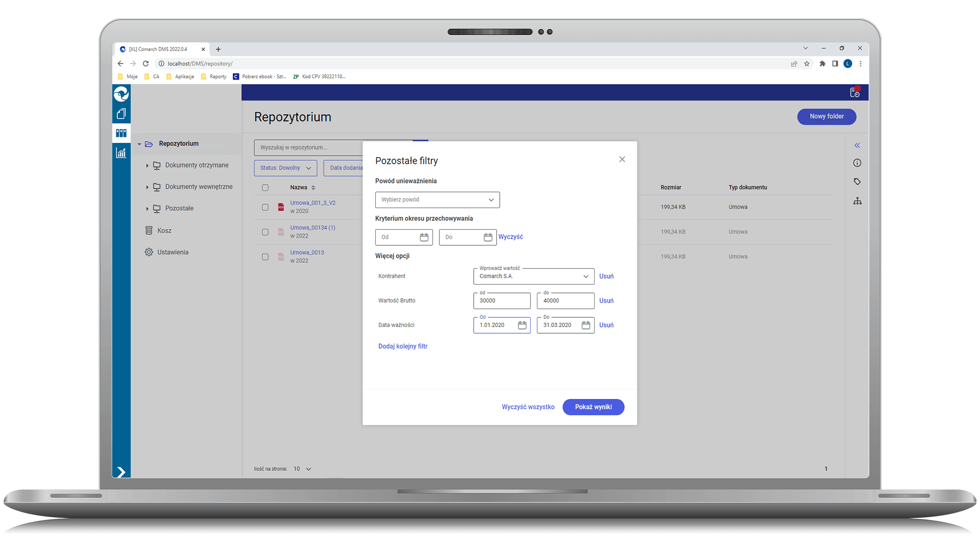Bookmark the page with the star icon
Image resolution: width=980 pixels, height=551 pixels.
807,64
